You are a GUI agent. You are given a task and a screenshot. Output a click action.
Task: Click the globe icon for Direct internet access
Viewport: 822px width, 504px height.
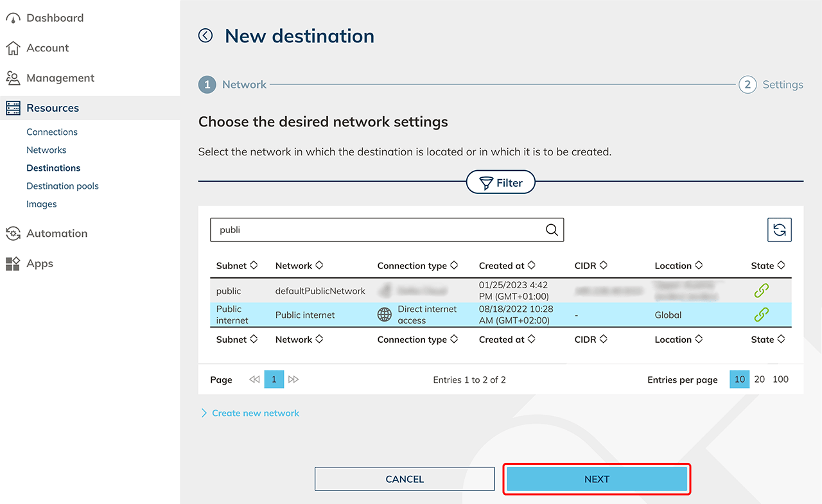[385, 315]
